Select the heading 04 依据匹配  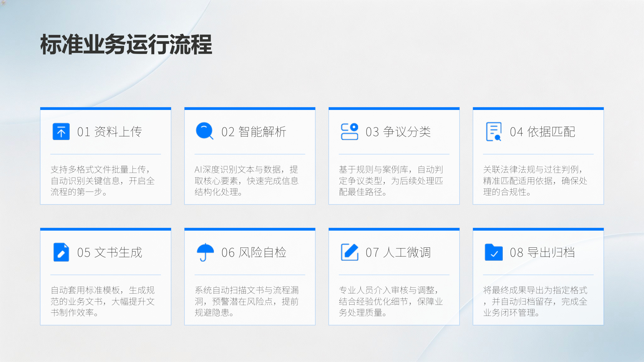tap(542, 132)
